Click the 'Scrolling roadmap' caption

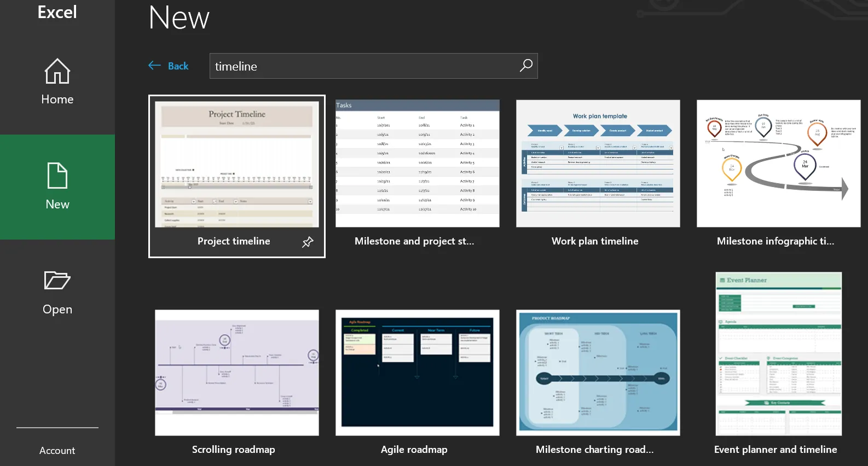(234, 450)
